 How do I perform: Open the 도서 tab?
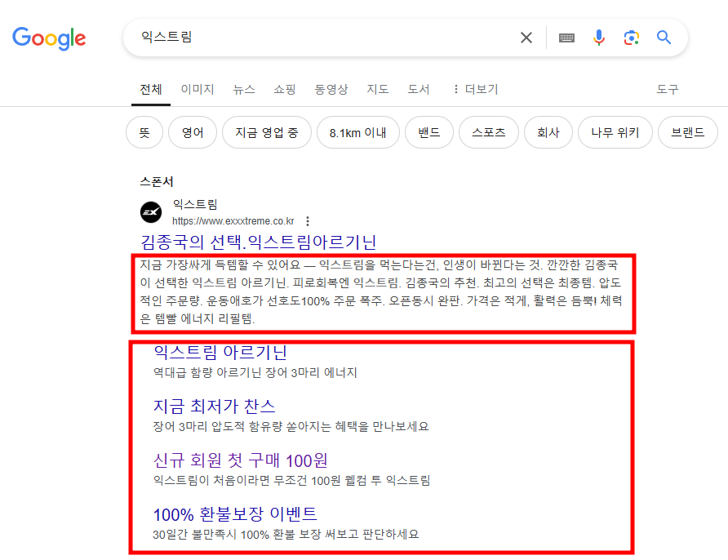(419, 89)
